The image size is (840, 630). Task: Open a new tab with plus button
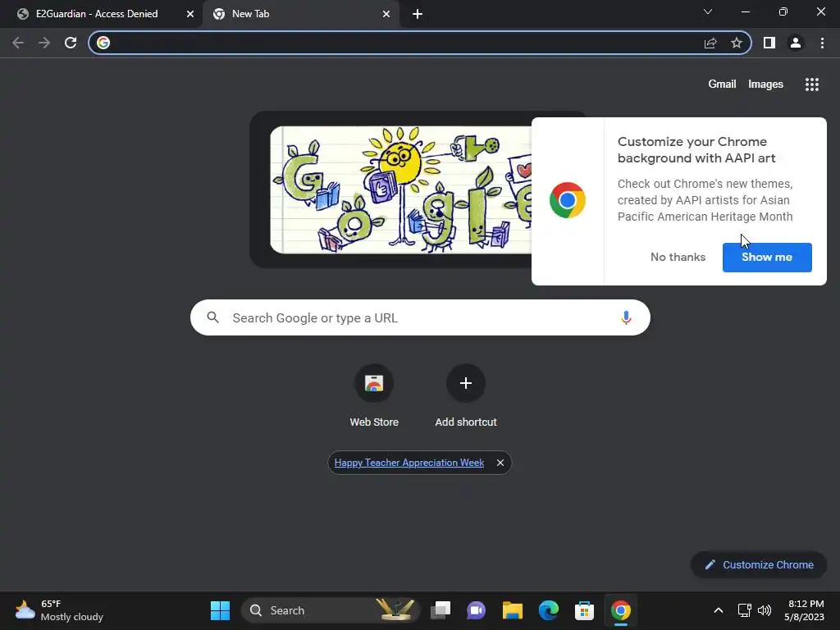[418, 14]
